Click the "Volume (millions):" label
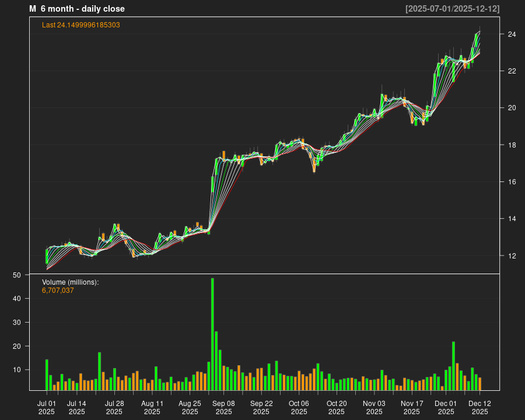This screenshot has height=420, width=525. [70, 282]
